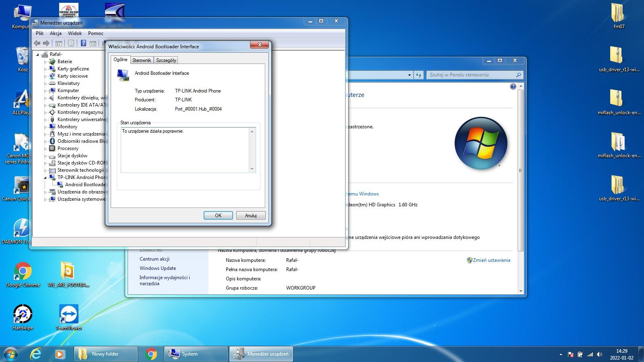The width and height of the screenshot is (644, 362).
Task: Expand the Baterie tree node
Action: [x=45, y=62]
